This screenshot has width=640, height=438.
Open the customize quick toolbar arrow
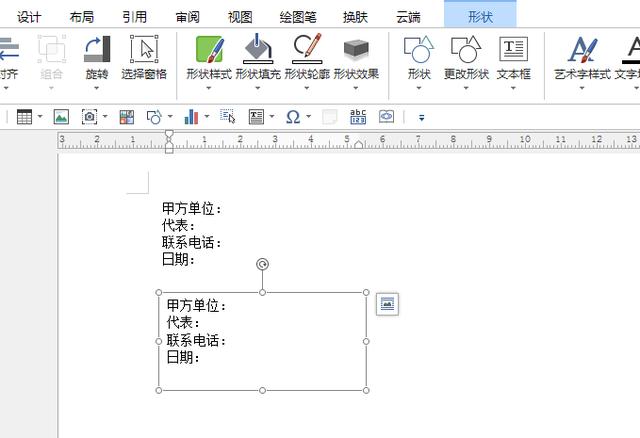point(422,118)
